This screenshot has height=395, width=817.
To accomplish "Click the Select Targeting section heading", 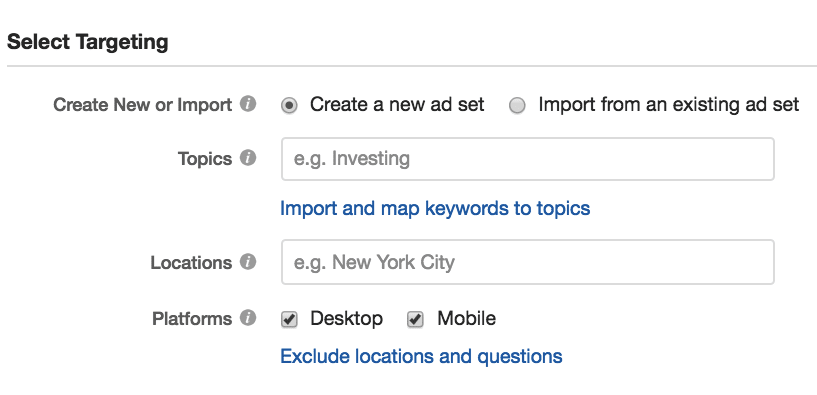I will pyautogui.click(x=88, y=42).
